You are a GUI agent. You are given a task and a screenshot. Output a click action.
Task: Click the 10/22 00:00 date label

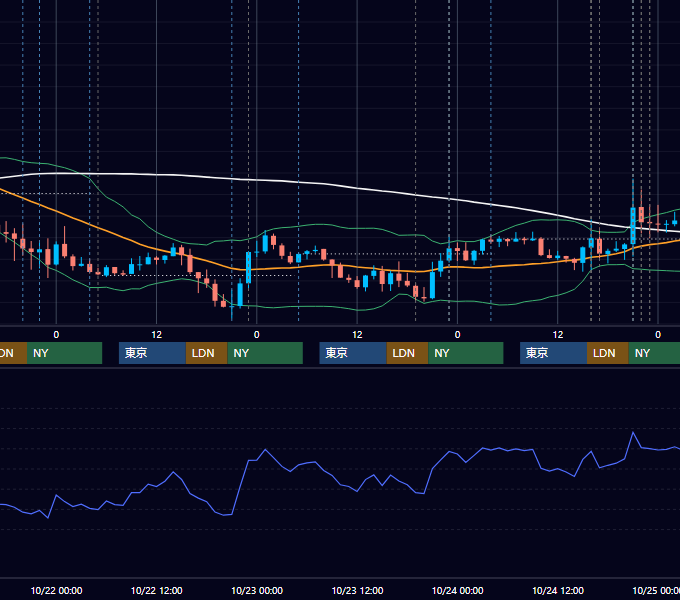tap(56, 590)
